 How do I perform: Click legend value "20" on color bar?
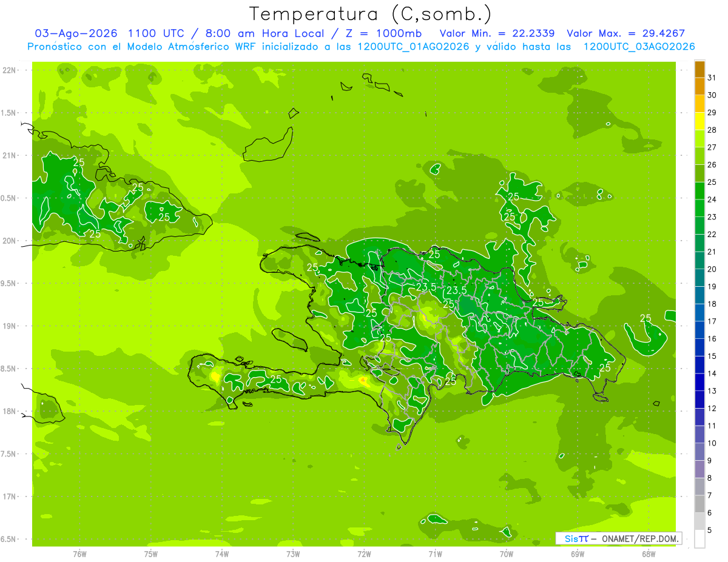712,269
